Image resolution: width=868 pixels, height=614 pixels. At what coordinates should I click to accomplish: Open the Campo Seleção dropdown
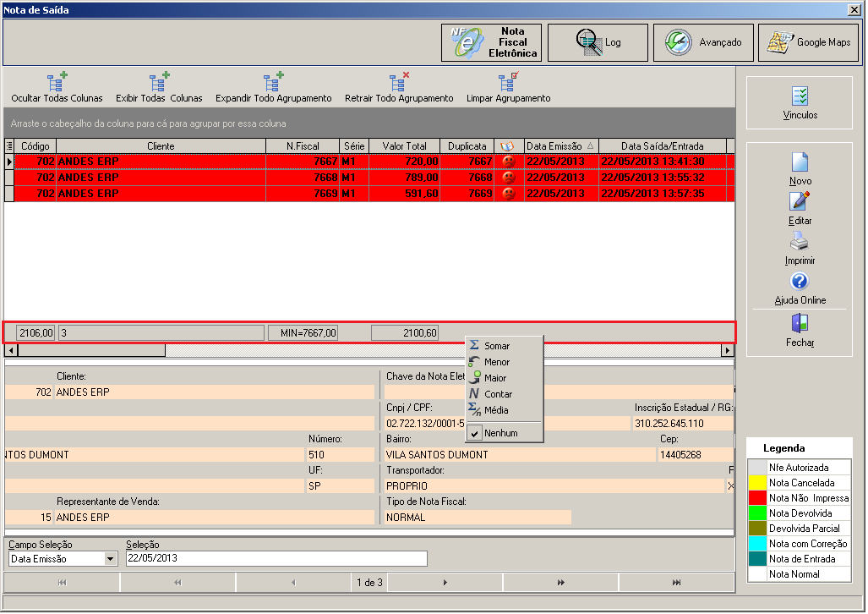110,558
